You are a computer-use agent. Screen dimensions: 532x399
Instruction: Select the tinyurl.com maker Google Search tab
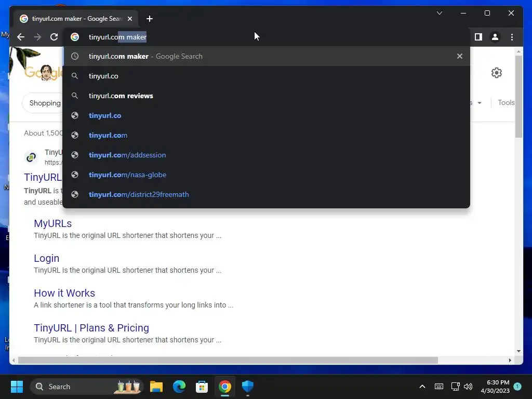point(76,19)
